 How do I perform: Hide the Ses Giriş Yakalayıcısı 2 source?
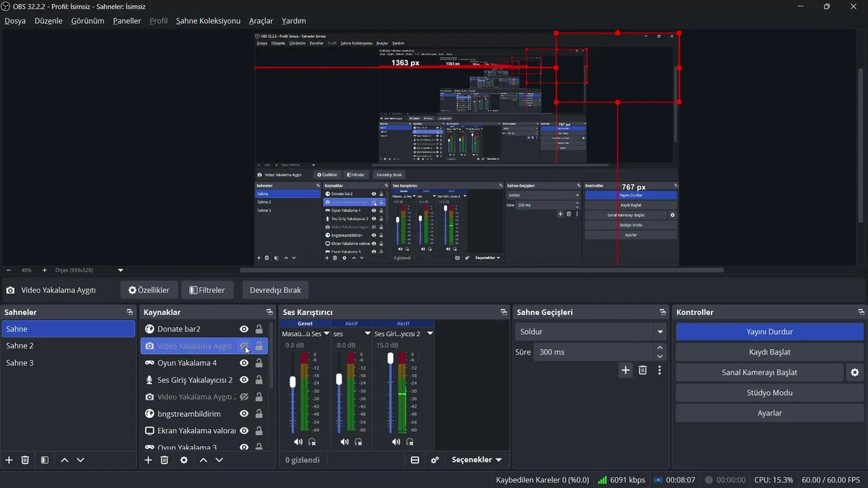click(244, 380)
